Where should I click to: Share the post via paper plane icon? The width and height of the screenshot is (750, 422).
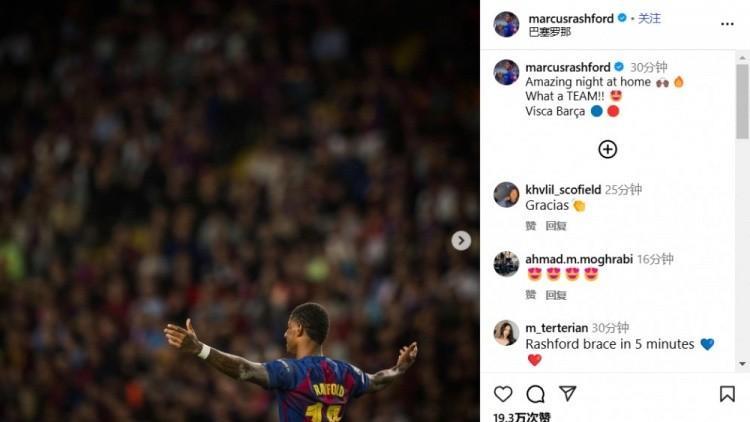tap(567, 394)
